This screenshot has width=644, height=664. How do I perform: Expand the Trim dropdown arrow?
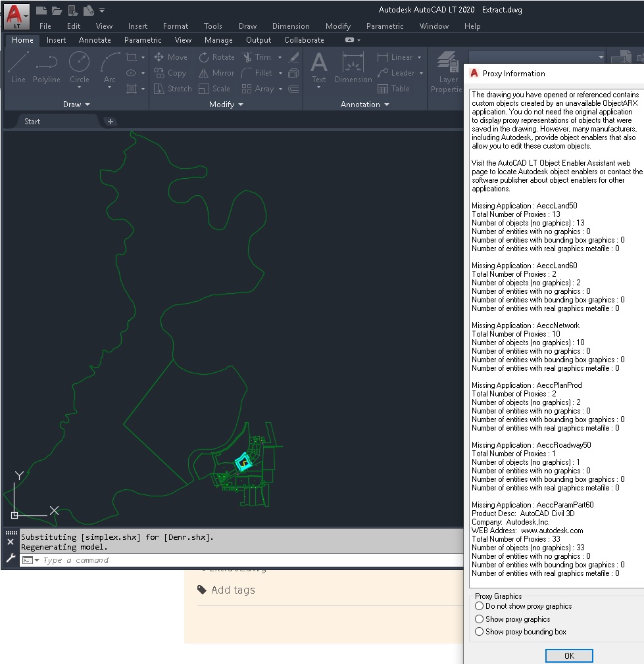coord(280,57)
